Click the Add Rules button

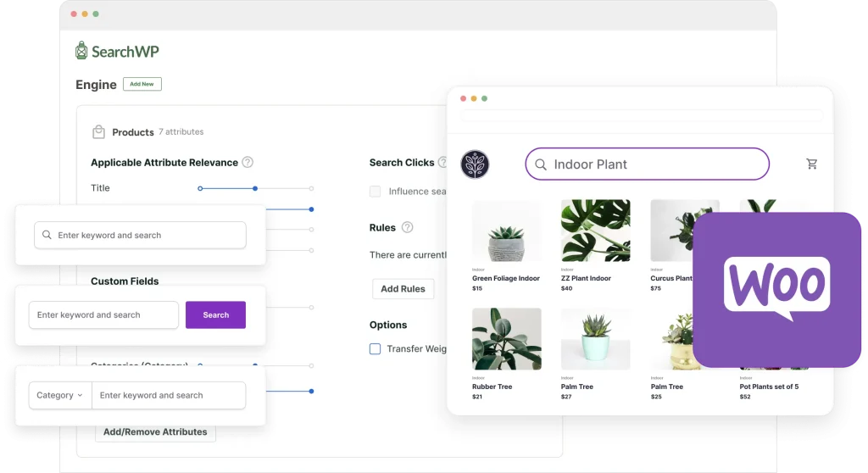pyautogui.click(x=403, y=288)
